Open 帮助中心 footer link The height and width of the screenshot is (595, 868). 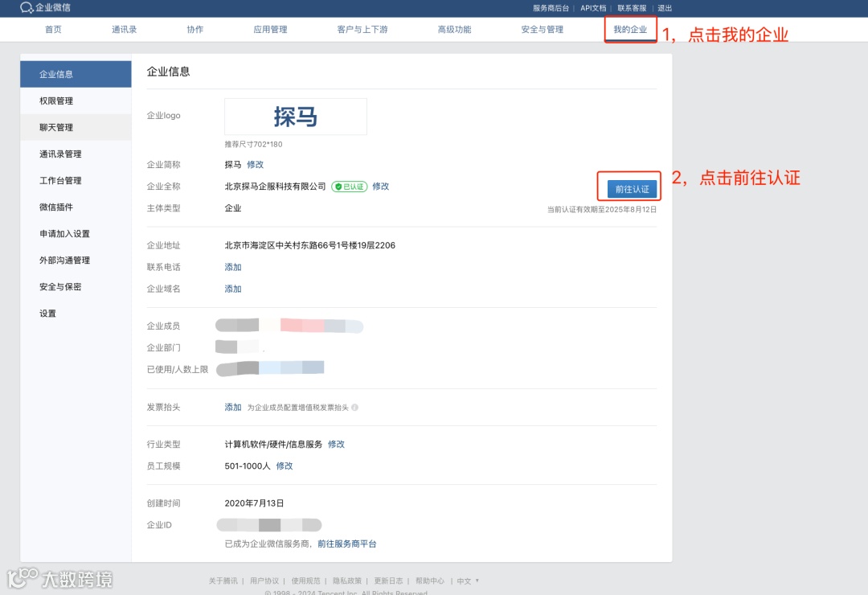pos(430,581)
